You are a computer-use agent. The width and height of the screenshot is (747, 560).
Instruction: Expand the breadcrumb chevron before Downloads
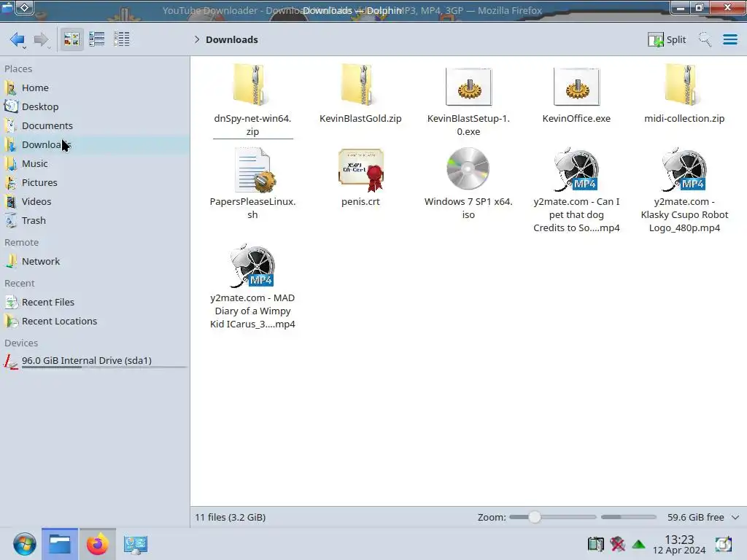pyautogui.click(x=197, y=39)
